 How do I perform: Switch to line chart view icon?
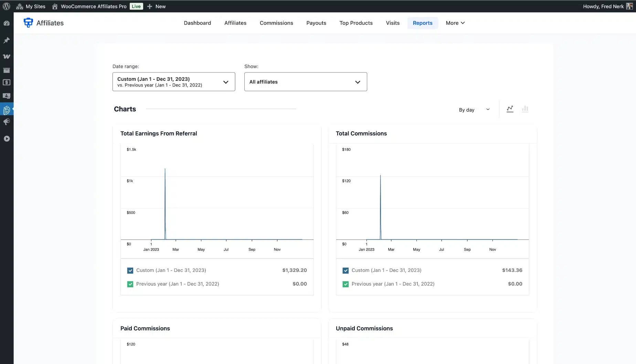coord(510,109)
